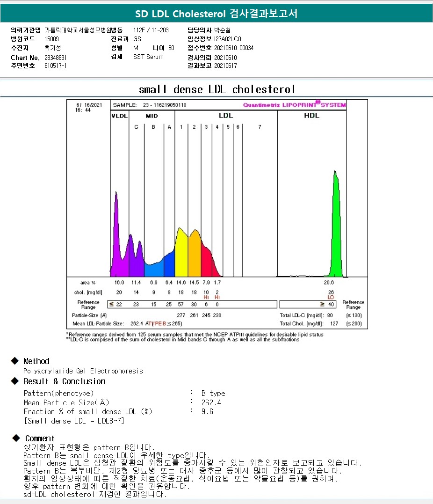Click the red LO flag under HDL
Screen dimensions: 433x504
tap(331, 297)
